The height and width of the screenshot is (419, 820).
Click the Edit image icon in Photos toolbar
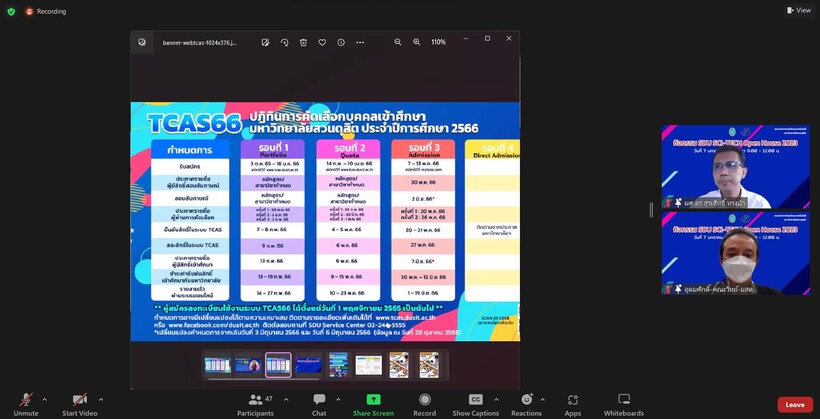[265, 42]
